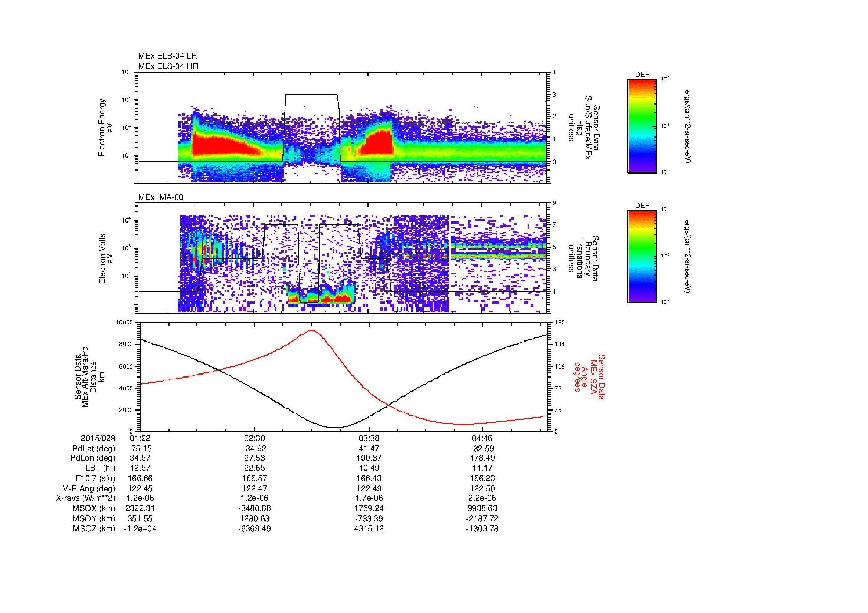Image resolution: width=868 pixels, height=613 pixels.
Task: Select the '2015/029' date label
Action: [98, 438]
